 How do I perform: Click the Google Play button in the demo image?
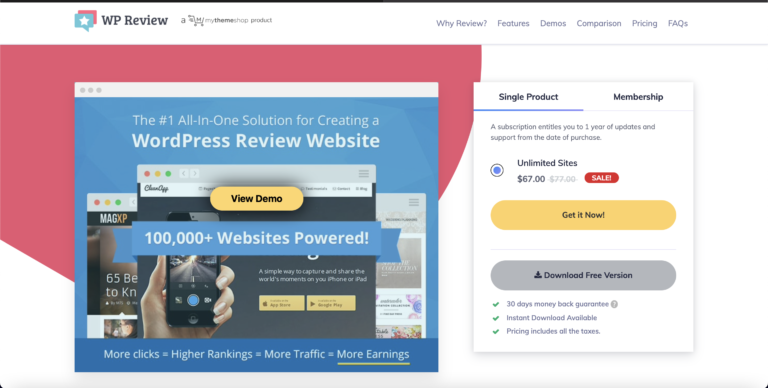331,303
